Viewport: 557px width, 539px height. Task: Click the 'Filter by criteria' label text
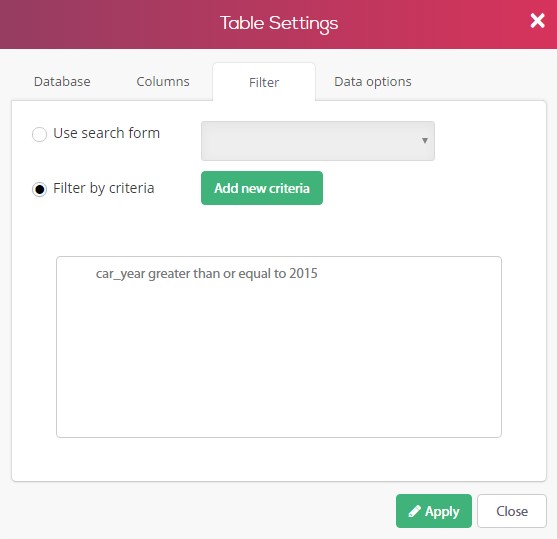(x=104, y=188)
